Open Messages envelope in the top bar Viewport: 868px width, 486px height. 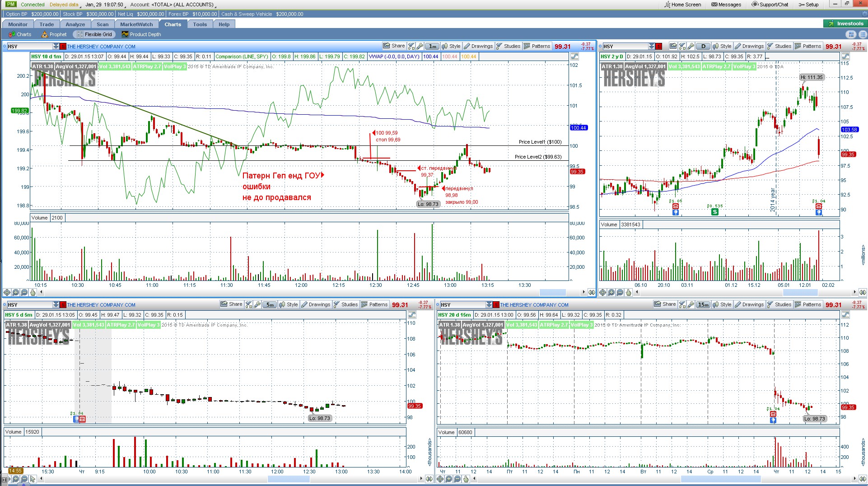(726, 5)
